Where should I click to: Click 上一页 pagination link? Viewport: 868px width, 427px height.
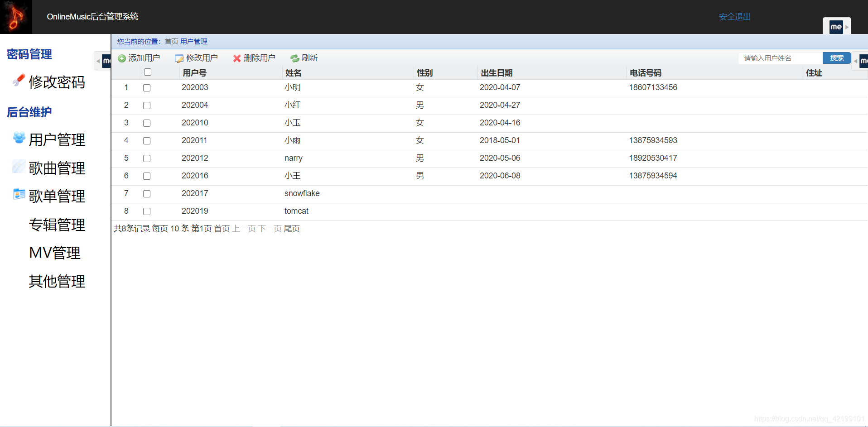point(244,228)
